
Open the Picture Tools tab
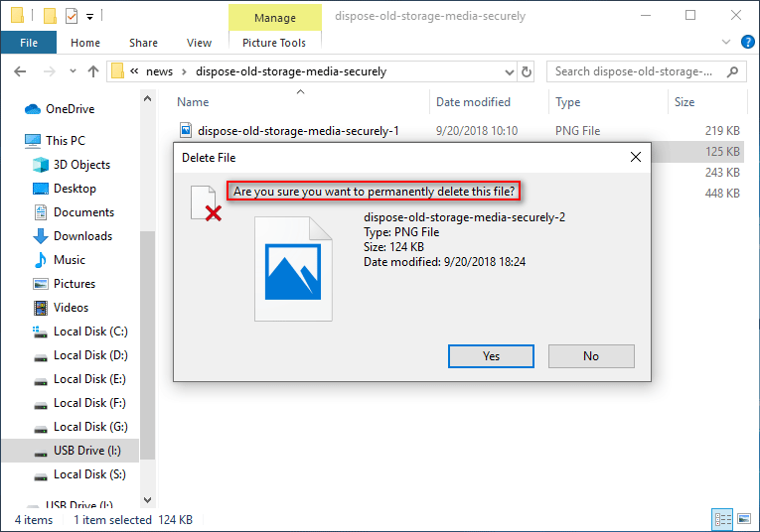[274, 43]
